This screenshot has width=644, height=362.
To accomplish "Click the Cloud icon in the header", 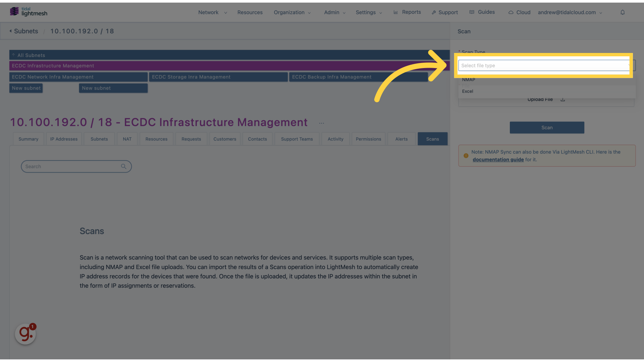I will (x=511, y=12).
